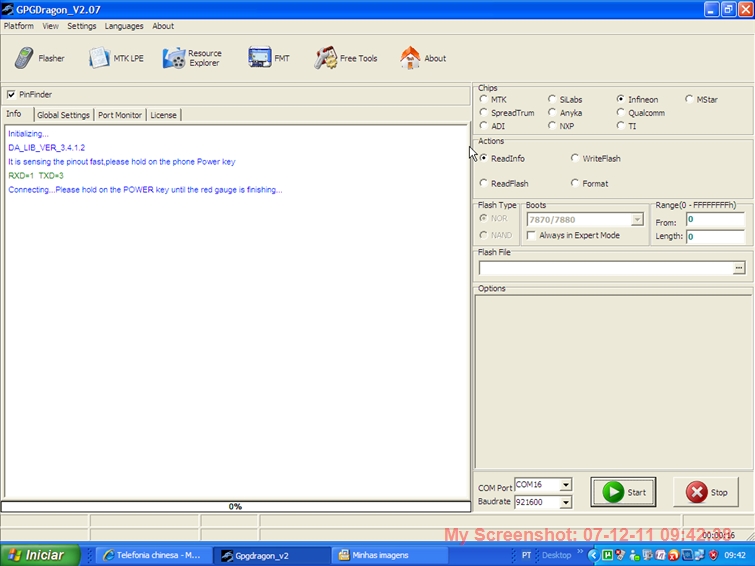Open the View menu

(x=50, y=26)
